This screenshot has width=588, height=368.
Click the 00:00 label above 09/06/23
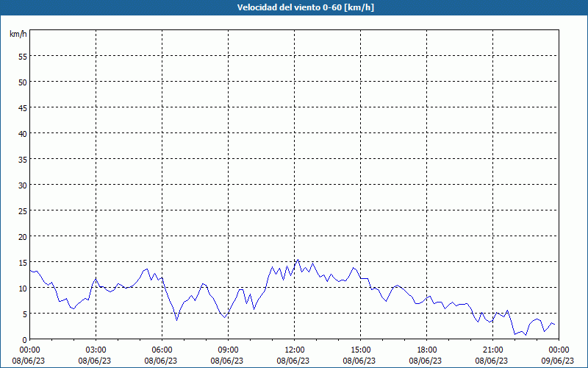tap(559, 350)
